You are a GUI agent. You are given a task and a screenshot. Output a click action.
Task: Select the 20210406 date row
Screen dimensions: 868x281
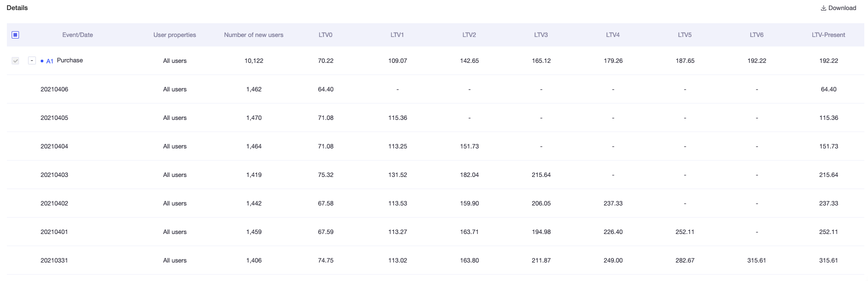(x=435, y=89)
